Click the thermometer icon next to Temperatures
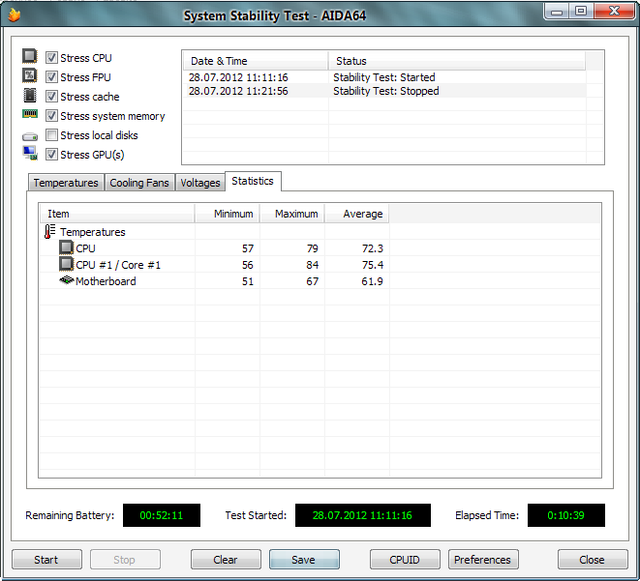Image resolution: width=640 pixels, height=581 pixels. tap(50, 232)
